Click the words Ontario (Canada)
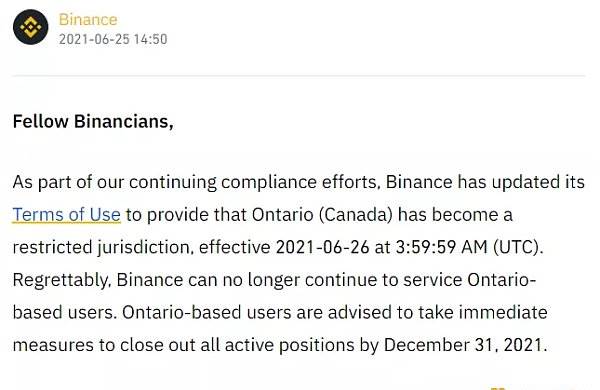The width and height of the screenshot is (600, 390). pos(323,214)
